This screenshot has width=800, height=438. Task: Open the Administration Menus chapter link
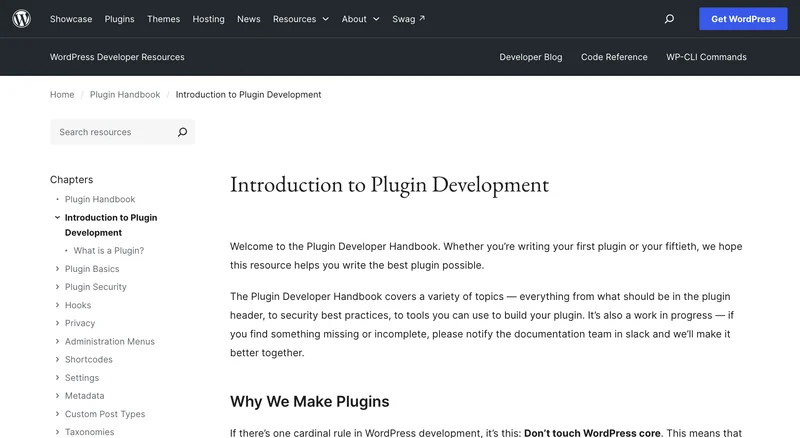coord(110,341)
